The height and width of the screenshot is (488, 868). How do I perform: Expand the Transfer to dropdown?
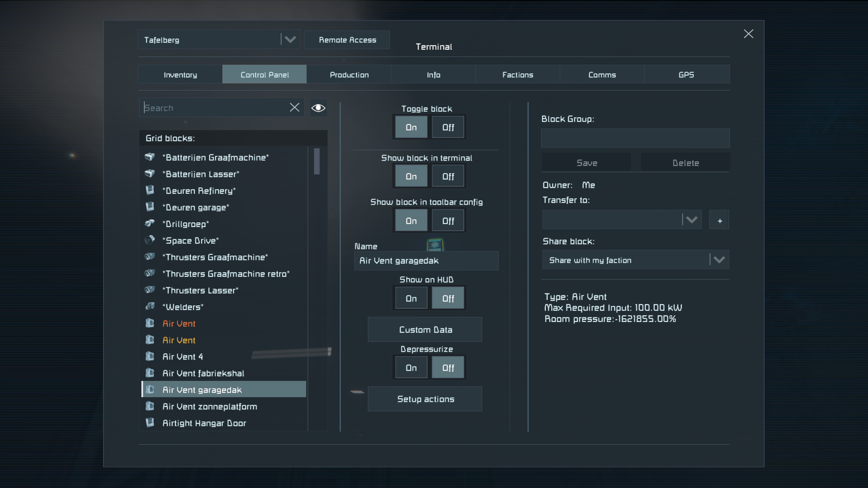(x=691, y=220)
